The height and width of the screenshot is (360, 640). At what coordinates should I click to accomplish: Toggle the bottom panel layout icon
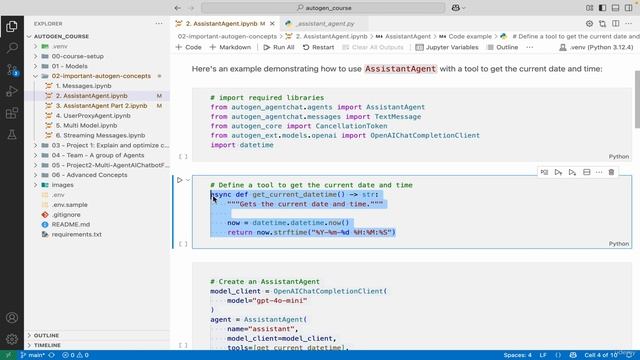[616, 8]
